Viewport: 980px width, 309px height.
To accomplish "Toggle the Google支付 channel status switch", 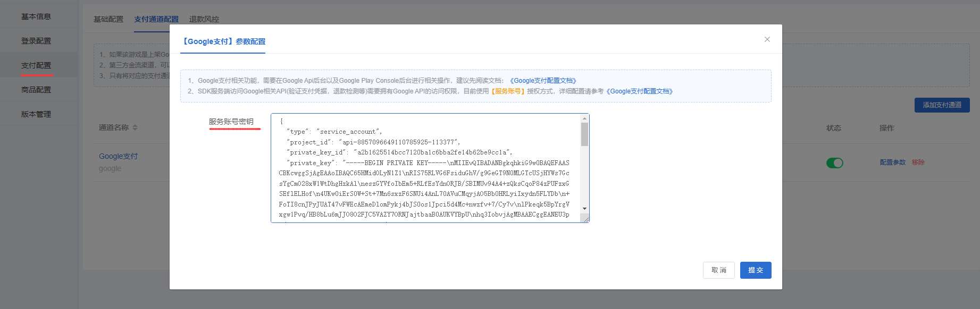I will tap(834, 163).
